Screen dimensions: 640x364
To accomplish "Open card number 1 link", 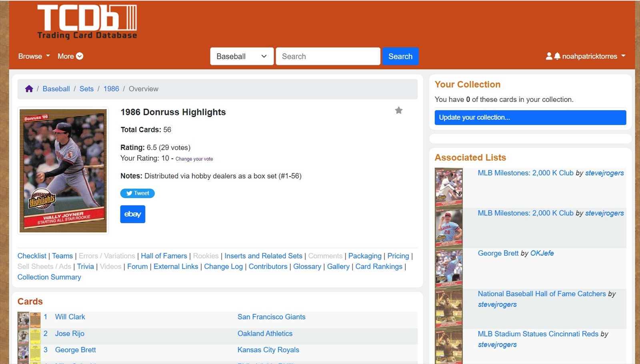I will click(x=46, y=317).
